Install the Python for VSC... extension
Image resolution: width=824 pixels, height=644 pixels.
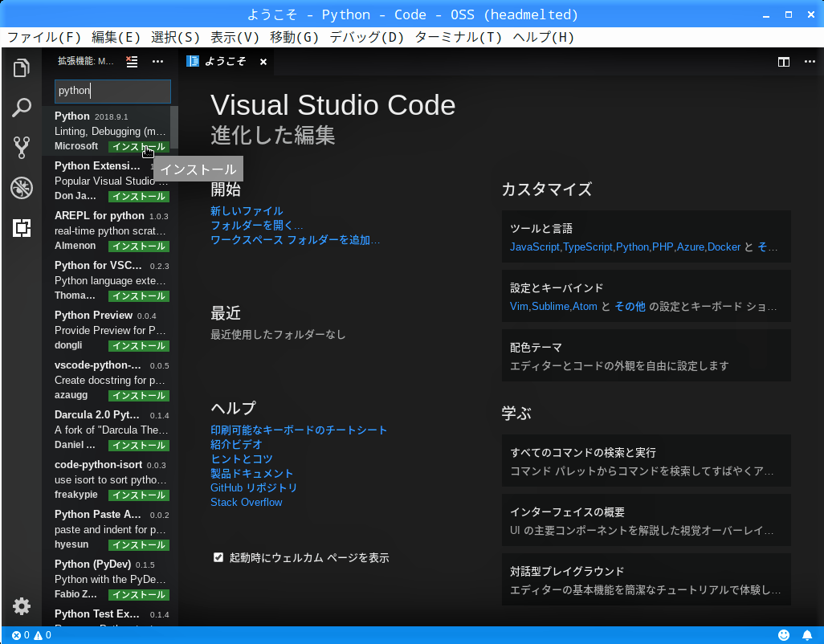pyautogui.click(x=139, y=296)
